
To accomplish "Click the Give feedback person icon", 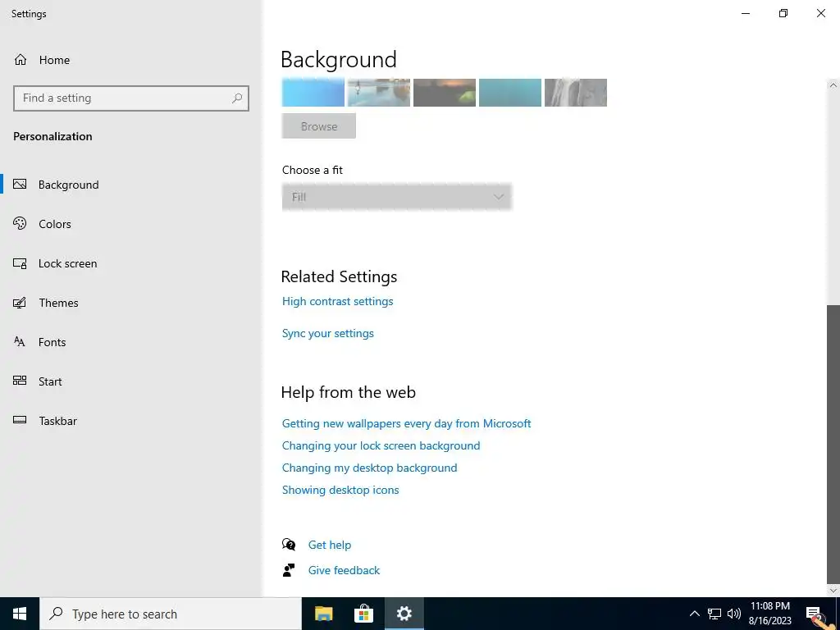I will pos(289,570).
